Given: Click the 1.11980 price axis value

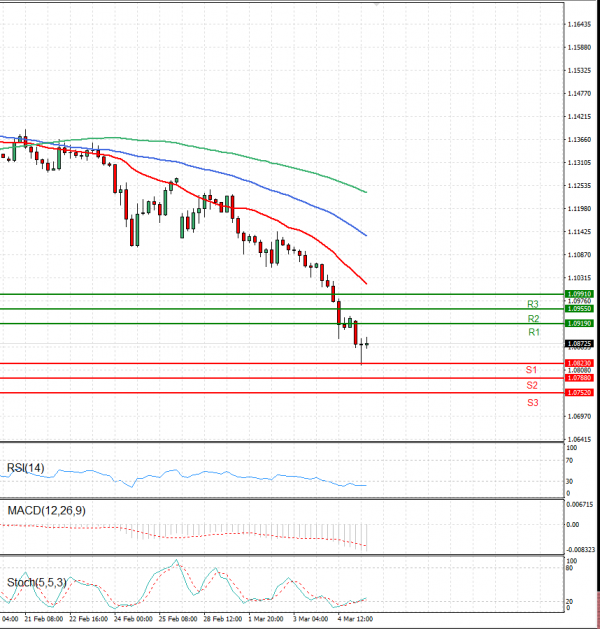Looking at the screenshot, I should [580, 209].
